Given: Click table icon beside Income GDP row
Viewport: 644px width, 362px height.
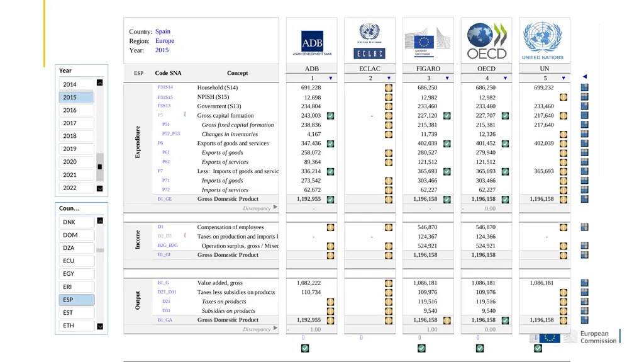Looking at the screenshot, I should [x=584, y=254].
